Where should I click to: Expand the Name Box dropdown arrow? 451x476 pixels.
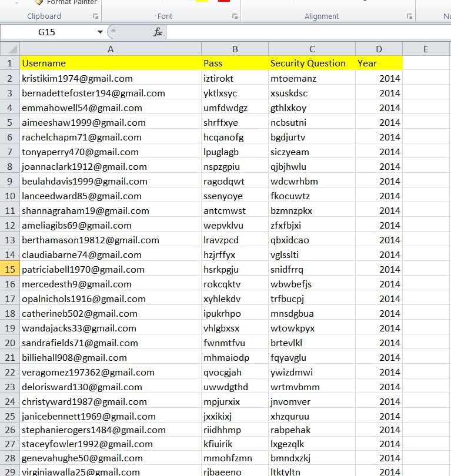point(100,32)
